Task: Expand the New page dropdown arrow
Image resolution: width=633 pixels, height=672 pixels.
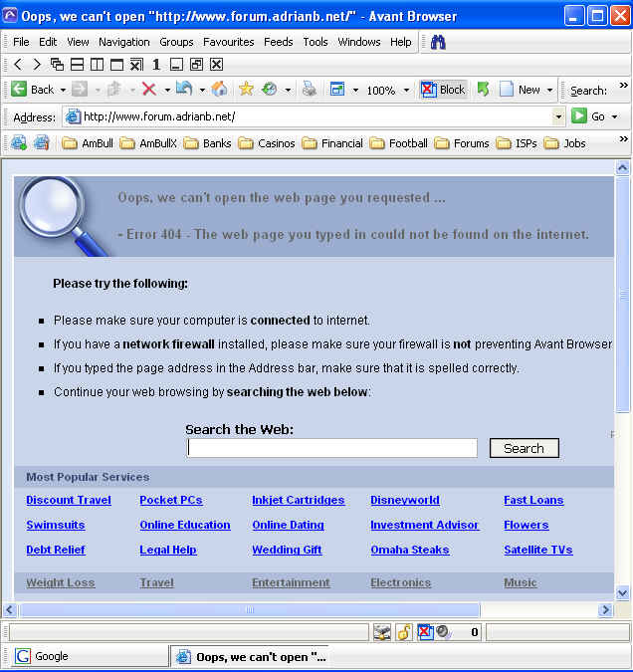Action: coord(549,90)
